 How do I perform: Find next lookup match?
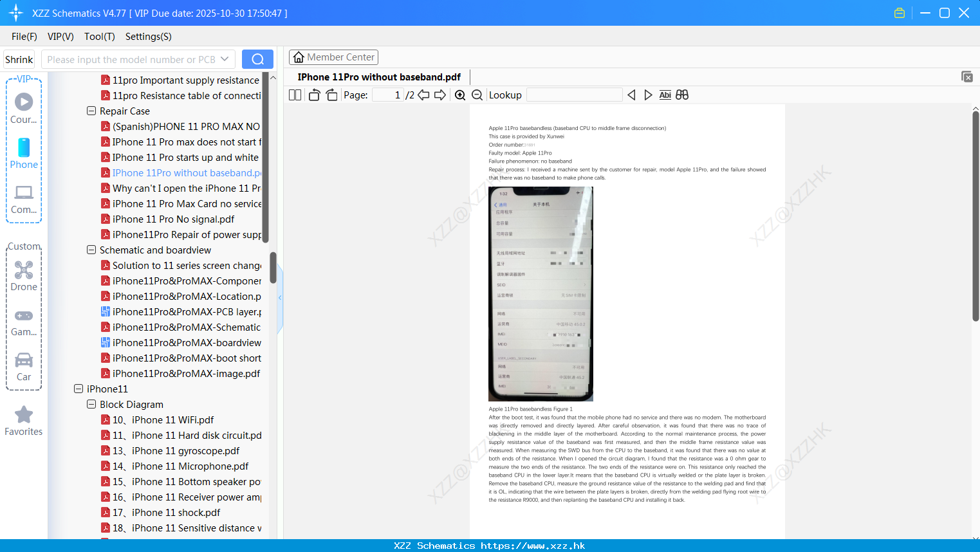tap(648, 95)
